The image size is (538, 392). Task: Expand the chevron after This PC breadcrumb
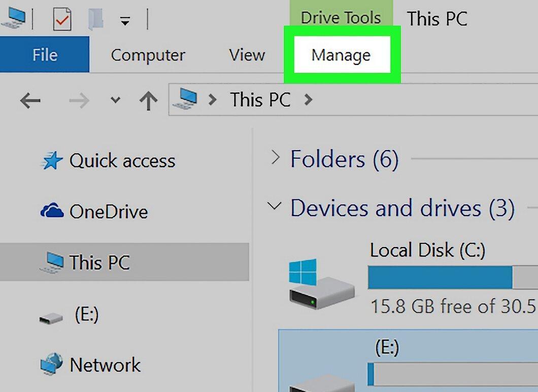click(x=308, y=100)
